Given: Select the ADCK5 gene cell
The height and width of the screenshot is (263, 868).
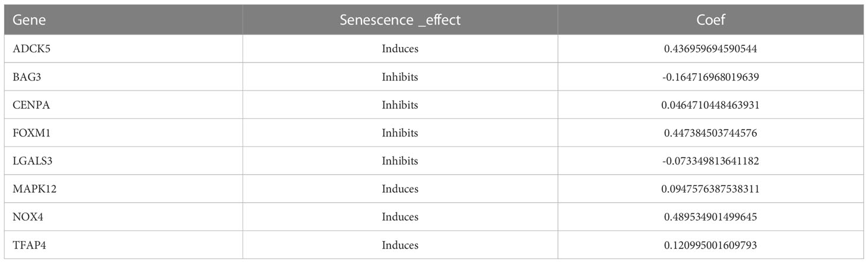Looking at the screenshot, I should pos(29,49).
